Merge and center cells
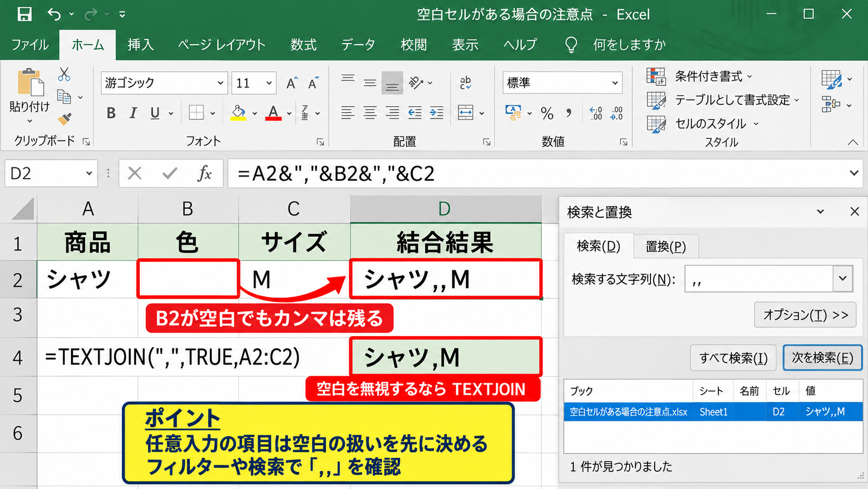This screenshot has width=868, height=489. [466, 112]
